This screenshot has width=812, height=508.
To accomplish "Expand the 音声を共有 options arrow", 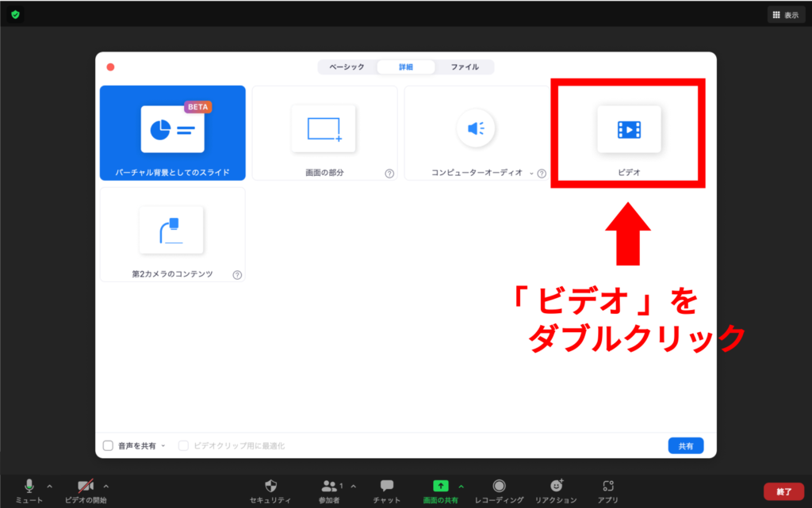I will tap(163, 445).
